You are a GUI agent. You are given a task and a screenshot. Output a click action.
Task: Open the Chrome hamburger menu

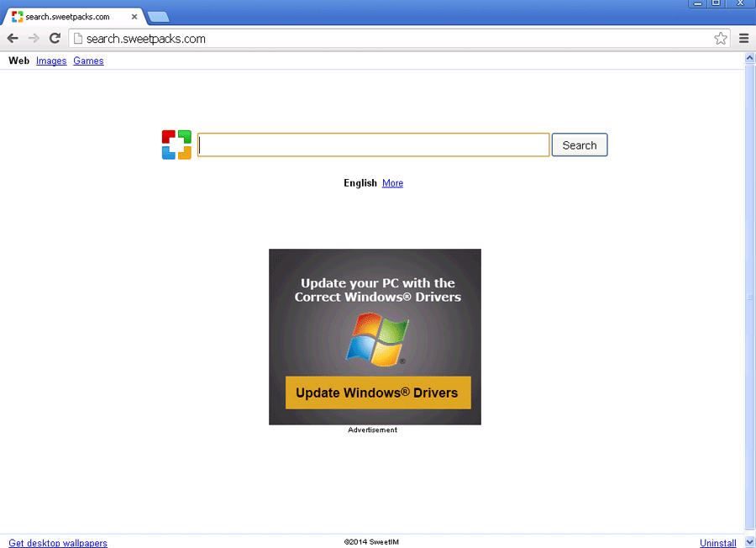743,39
